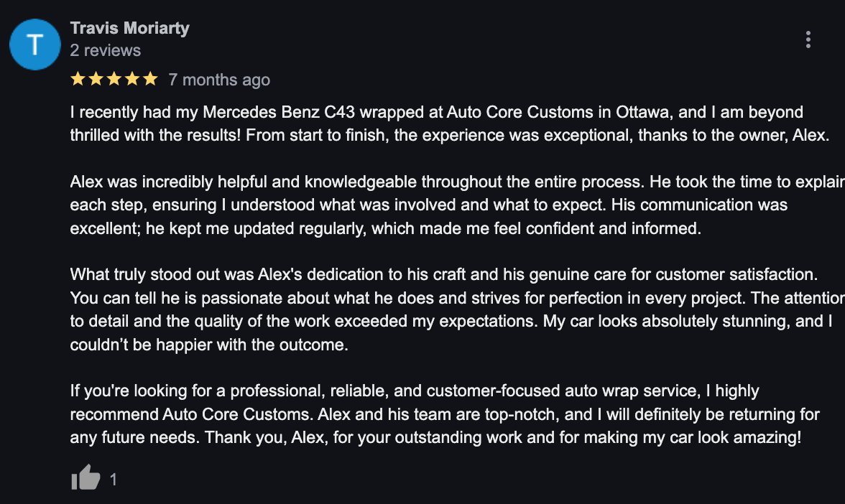Open the three-dot review options menu
Screen dimensions: 845x504
(x=808, y=39)
